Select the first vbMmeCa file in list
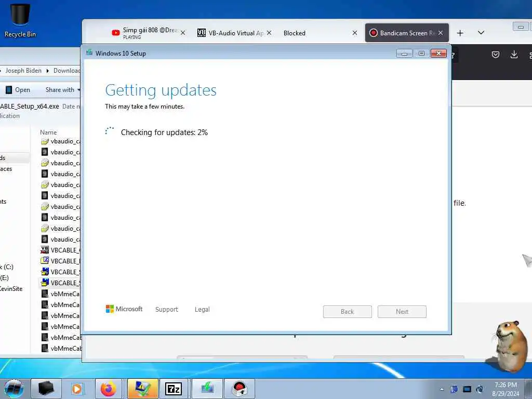532x399 pixels. pyautogui.click(x=60, y=294)
